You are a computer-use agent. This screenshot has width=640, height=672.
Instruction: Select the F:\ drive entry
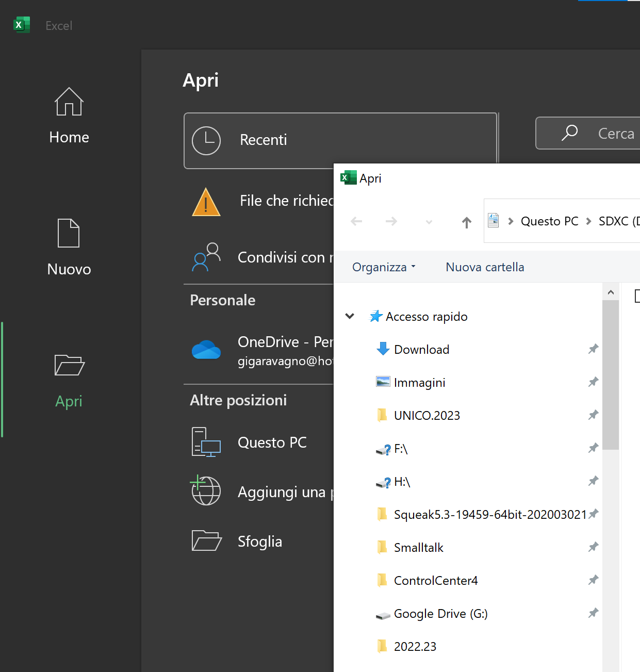pos(401,449)
